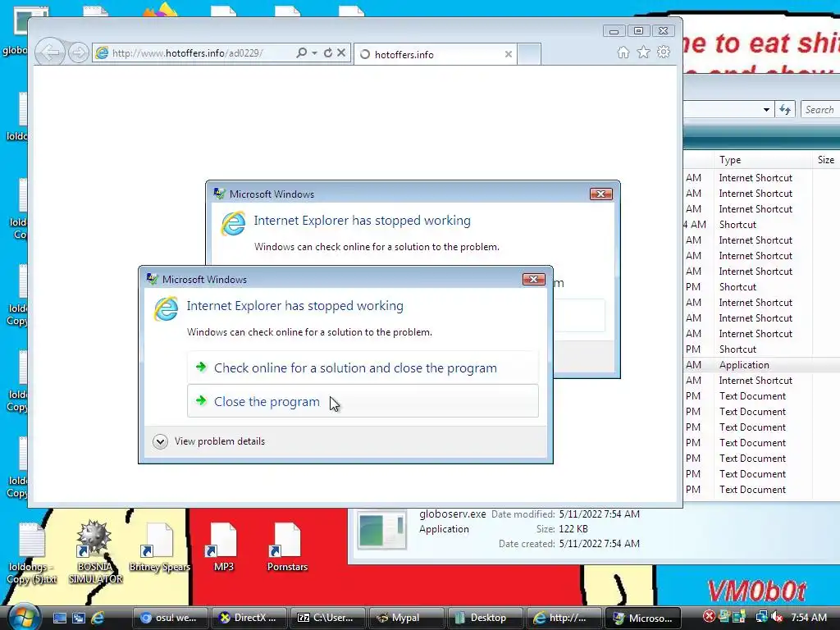Viewport: 840px width, 630px height.
Task: Launch Internet Explorer from the quick launch
Action: (98, 618)
